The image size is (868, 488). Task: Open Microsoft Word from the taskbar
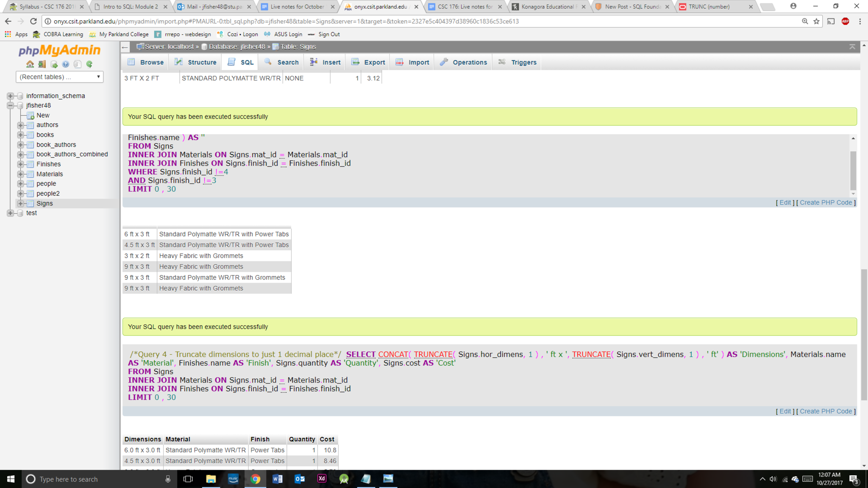pyautogui.click(x=278, y=479)
